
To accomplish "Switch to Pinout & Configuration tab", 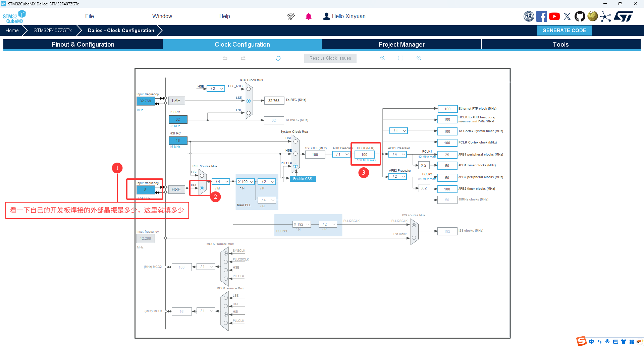I will 83,45.
